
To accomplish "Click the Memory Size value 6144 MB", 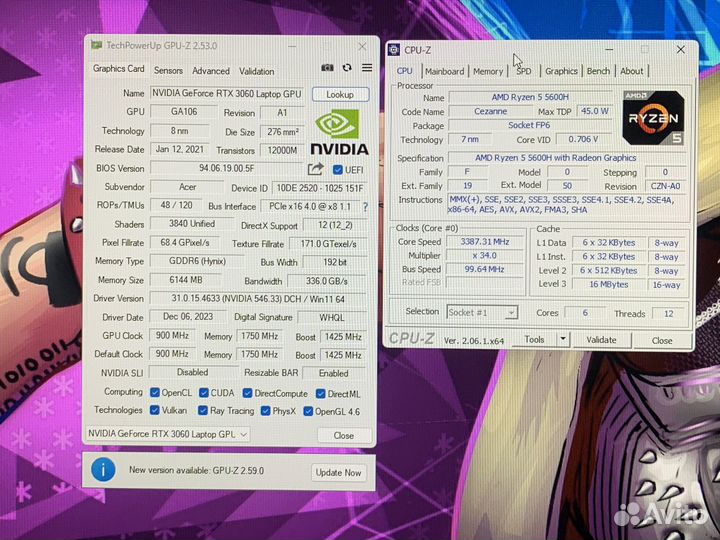I will (186, 280).
